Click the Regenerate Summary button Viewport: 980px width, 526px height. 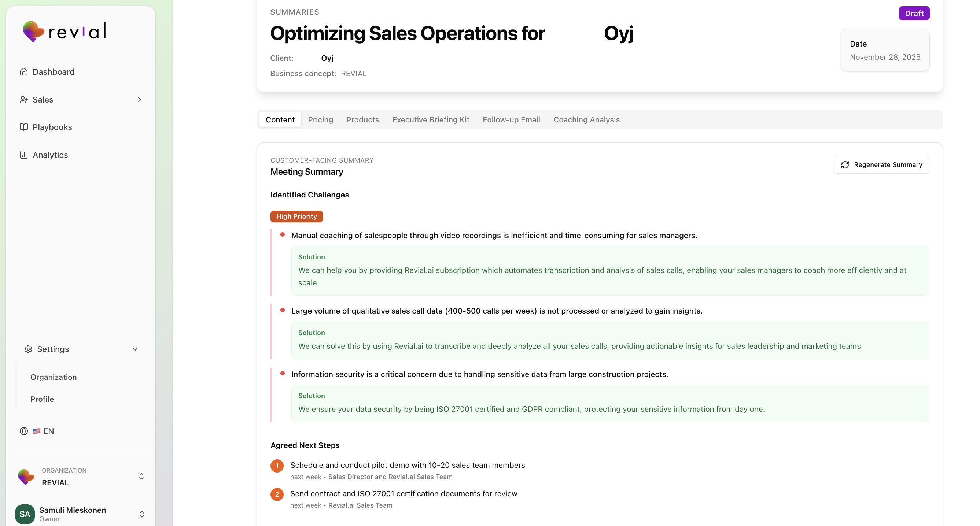click(881, 165)
